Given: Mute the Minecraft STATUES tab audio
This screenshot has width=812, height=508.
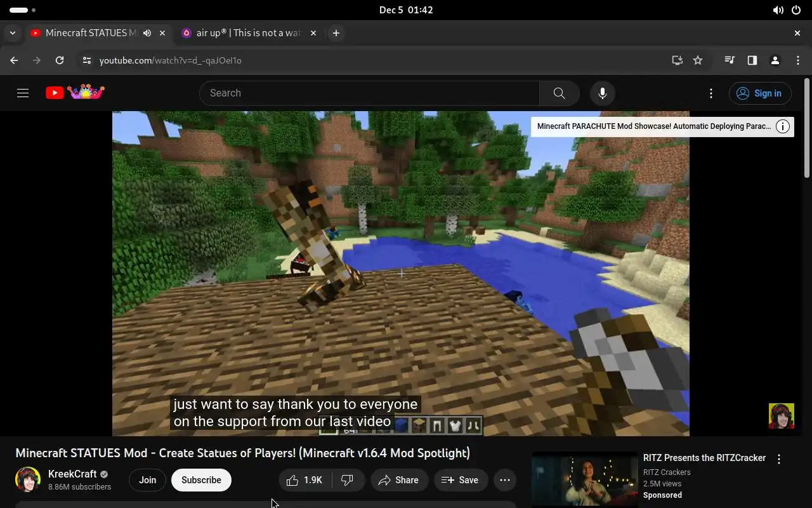Looking at the screenshot, I should pyautogui.click(x=147, y=33).
